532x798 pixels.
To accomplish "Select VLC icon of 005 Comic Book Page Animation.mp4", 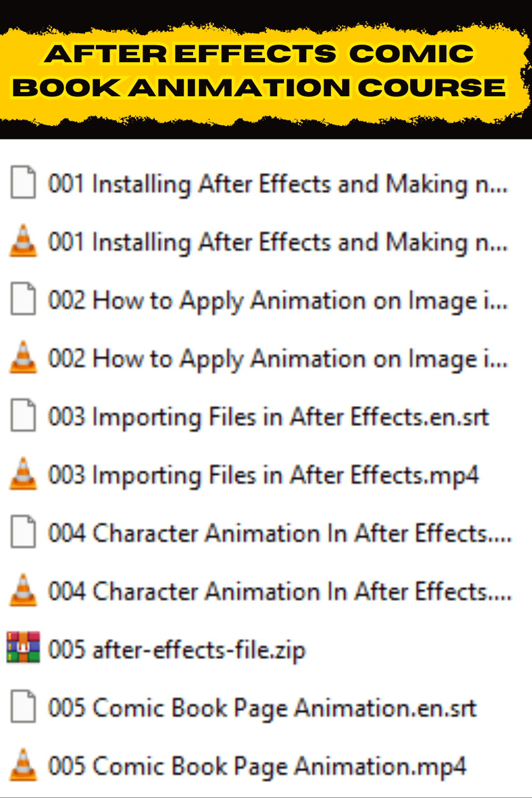I will pos(23,764).
